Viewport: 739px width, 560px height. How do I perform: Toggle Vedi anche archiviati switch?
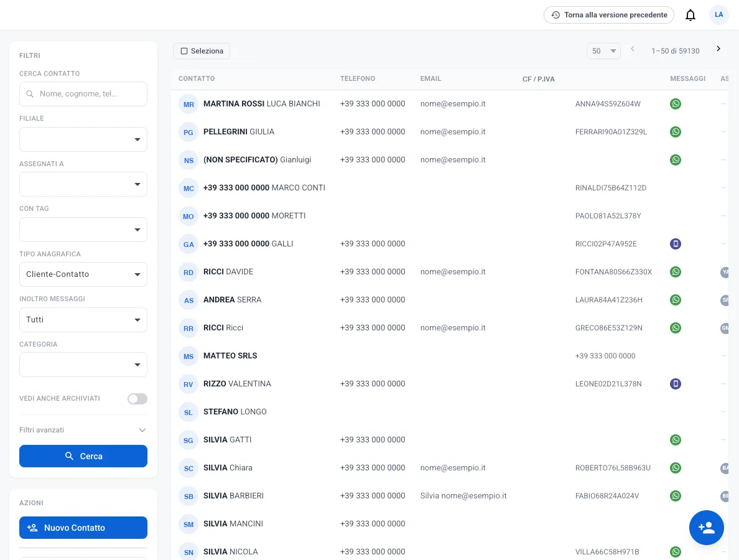pos(137,399)
